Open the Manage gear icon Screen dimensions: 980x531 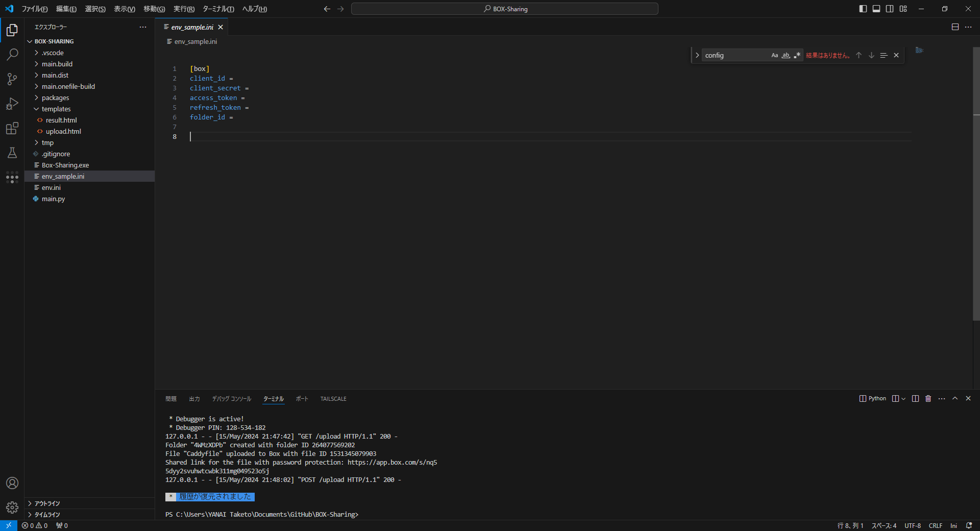12,508
